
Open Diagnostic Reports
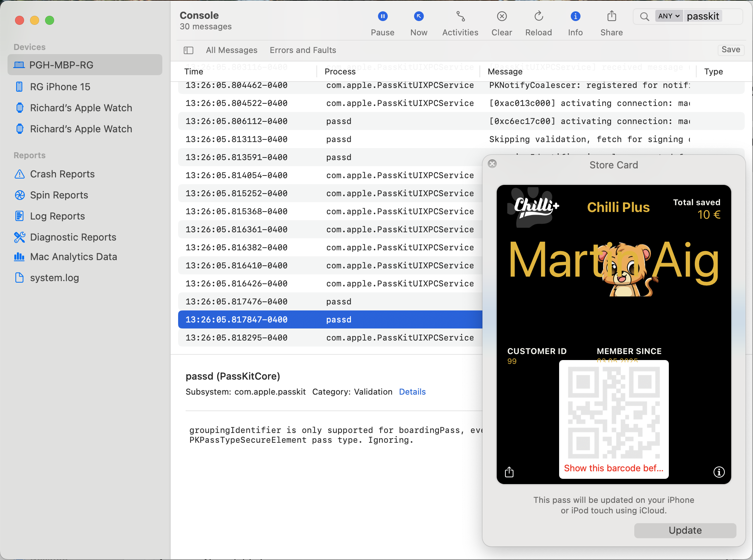(73, 237)
